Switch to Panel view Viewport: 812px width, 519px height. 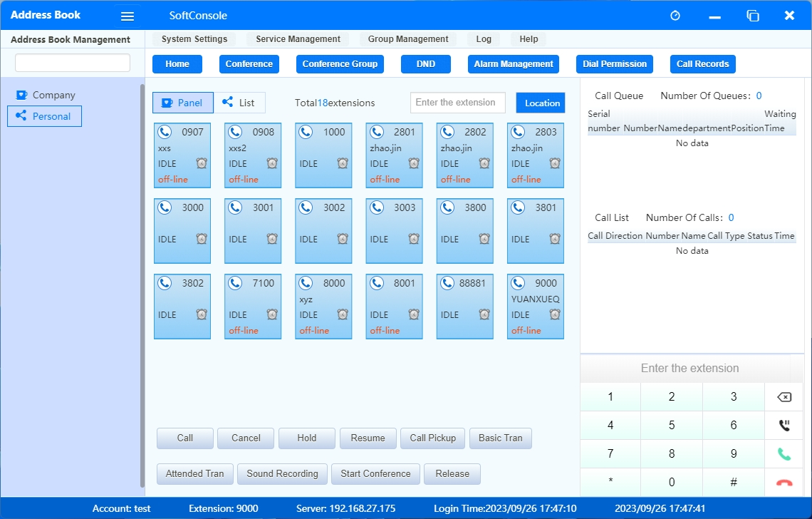tap(182, 103)
